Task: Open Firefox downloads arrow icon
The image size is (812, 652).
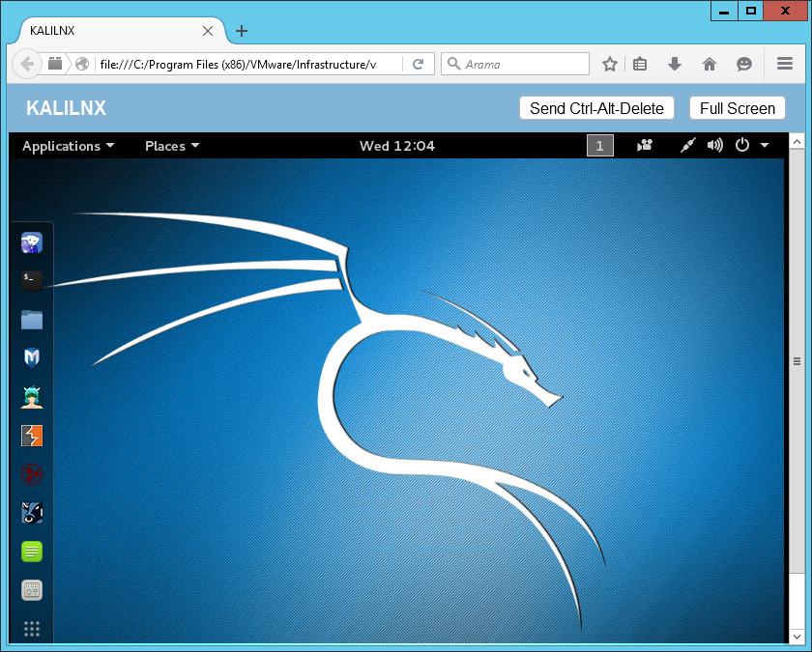Action: click(x=675, y=64)
